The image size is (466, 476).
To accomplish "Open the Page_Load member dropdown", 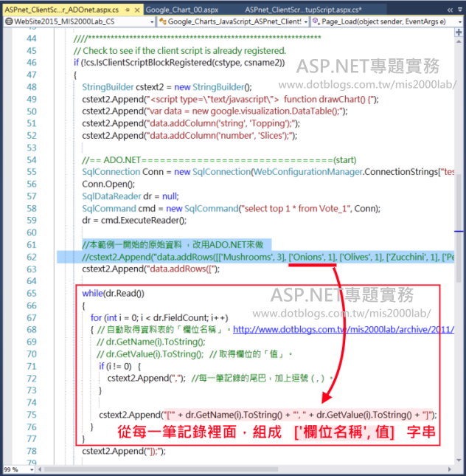I will point(460,22).
